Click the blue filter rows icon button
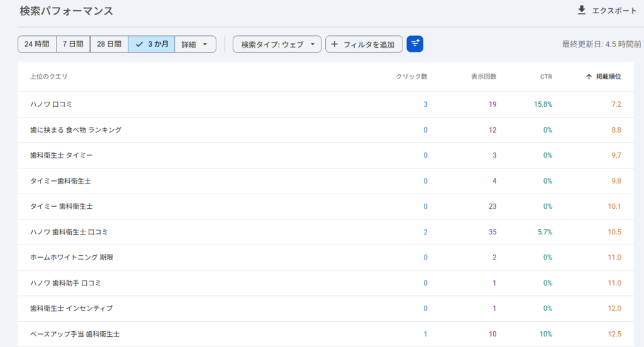Viewport: 644px width, 347px height. 415,44
